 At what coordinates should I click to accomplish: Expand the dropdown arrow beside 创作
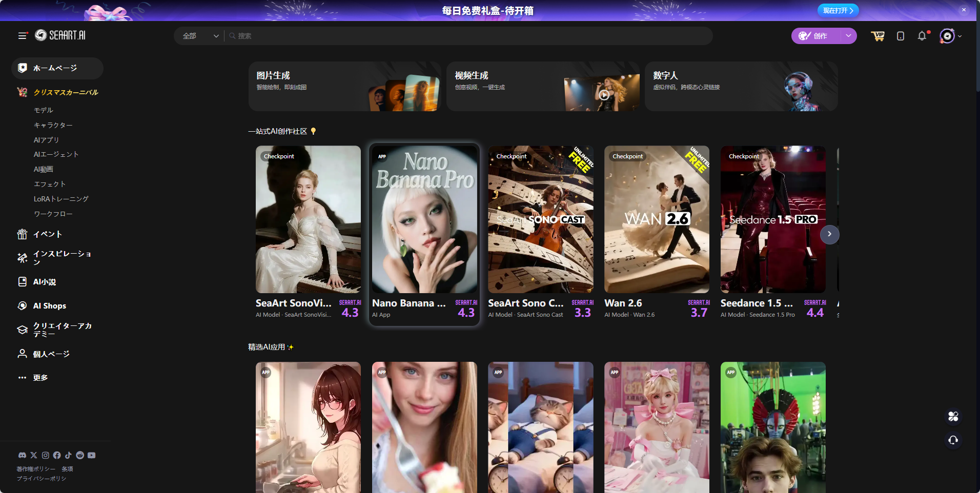[x=848, y=36]
